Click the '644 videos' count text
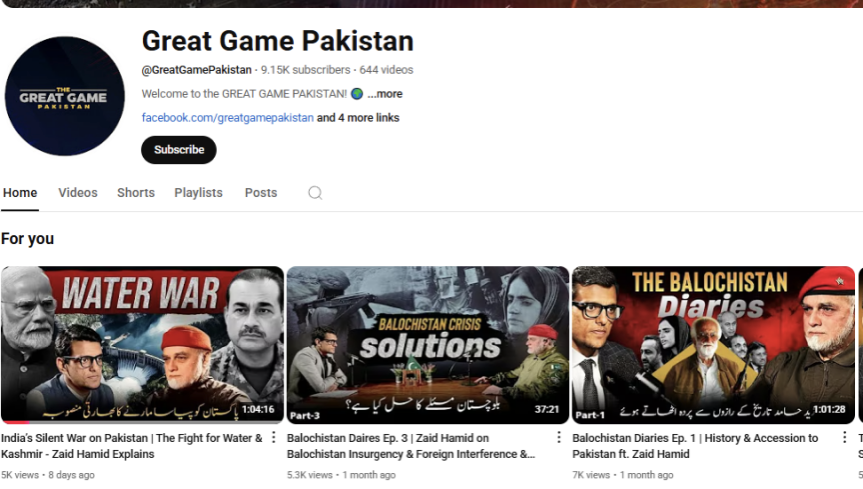This screenshot has height=489, width=863. coord(386,70)
